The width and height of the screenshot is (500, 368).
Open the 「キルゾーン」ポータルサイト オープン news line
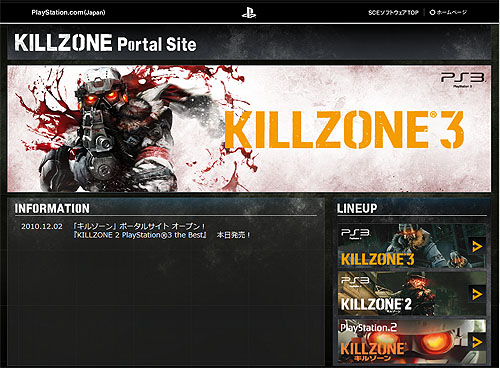pyautogui.click(x=139, y=226)
